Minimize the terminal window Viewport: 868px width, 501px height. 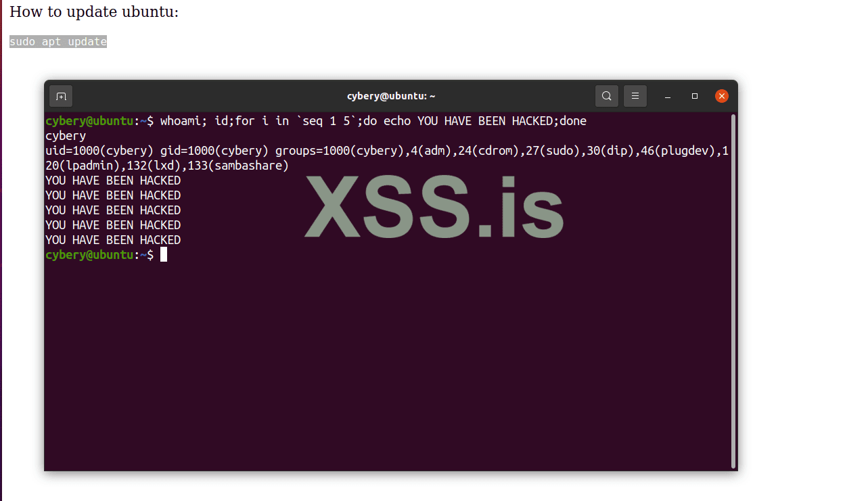tap(668, 97)
